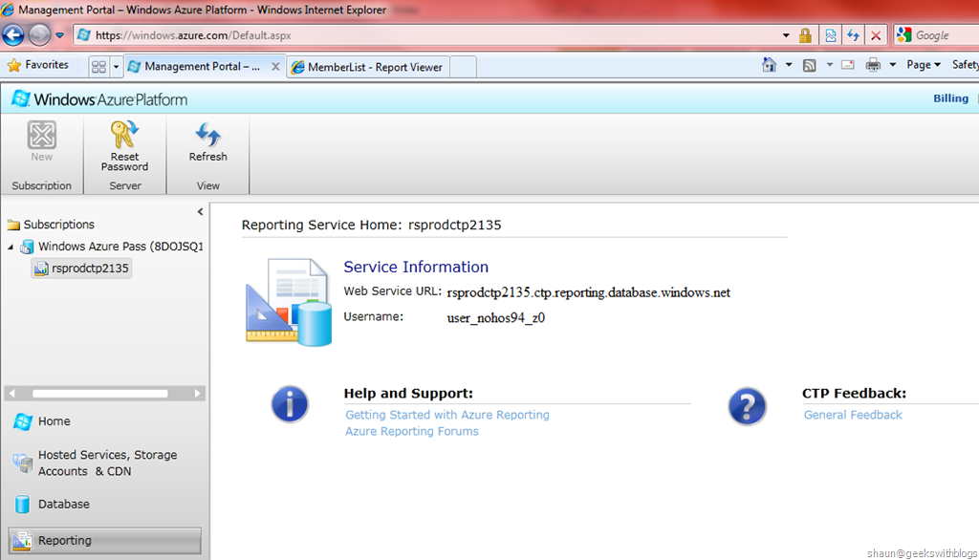The height and width of the screenshot is (560, 979).
Task: Open the General Feedback link
Action: tap(853, 415)
